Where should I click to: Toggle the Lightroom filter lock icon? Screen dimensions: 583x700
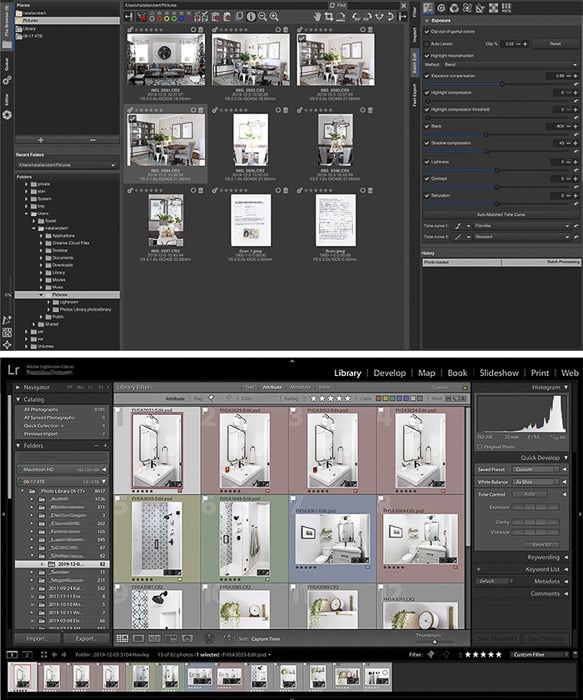465,387
